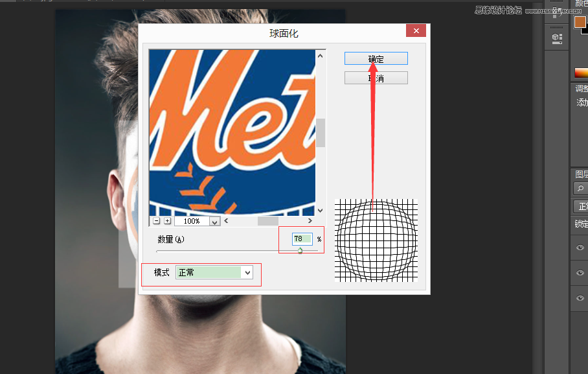The image size is (588, 374).
Task: Switch to the 调整 adjustments panel tab
Action: click(582, 89)
